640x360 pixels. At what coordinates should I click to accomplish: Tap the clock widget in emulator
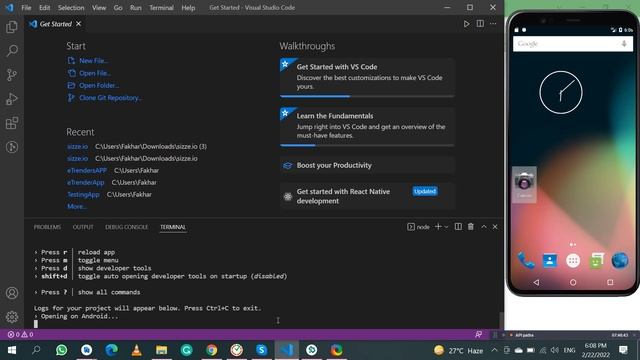561,92
